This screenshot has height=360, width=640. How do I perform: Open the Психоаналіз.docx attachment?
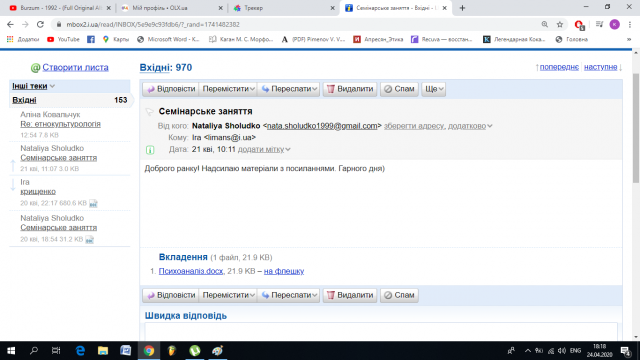[x=191, y=271]
